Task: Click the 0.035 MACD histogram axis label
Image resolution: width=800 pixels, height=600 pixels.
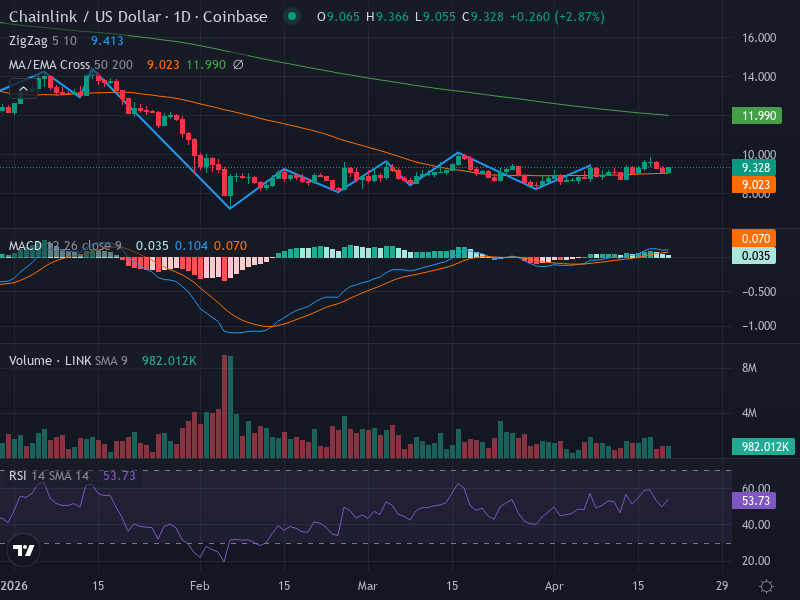Action: pyautogui.click(x=754, y=256)
